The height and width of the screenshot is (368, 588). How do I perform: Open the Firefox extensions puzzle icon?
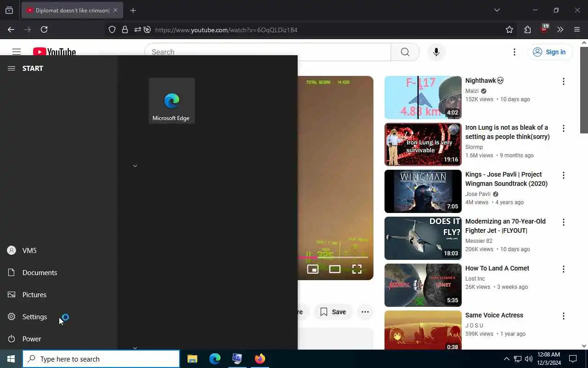tap(527, 30)
